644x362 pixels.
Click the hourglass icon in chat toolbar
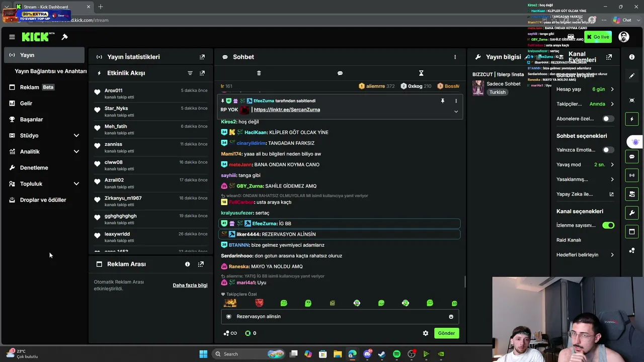421,73
